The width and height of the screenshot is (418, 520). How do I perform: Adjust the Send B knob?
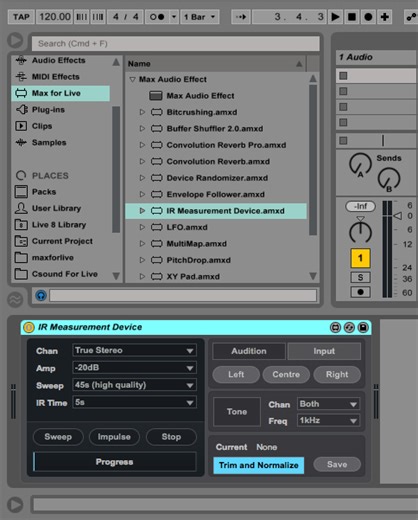point(389,179)
